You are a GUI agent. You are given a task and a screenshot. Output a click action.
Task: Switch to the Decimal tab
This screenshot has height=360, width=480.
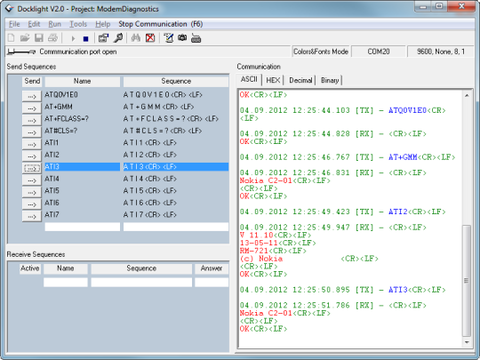[300, 80]
